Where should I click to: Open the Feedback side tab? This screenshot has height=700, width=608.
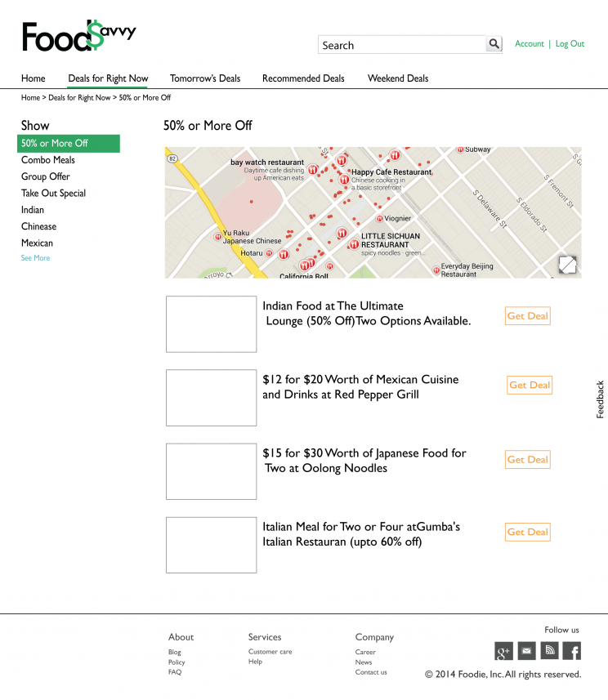tap(600, 399)
